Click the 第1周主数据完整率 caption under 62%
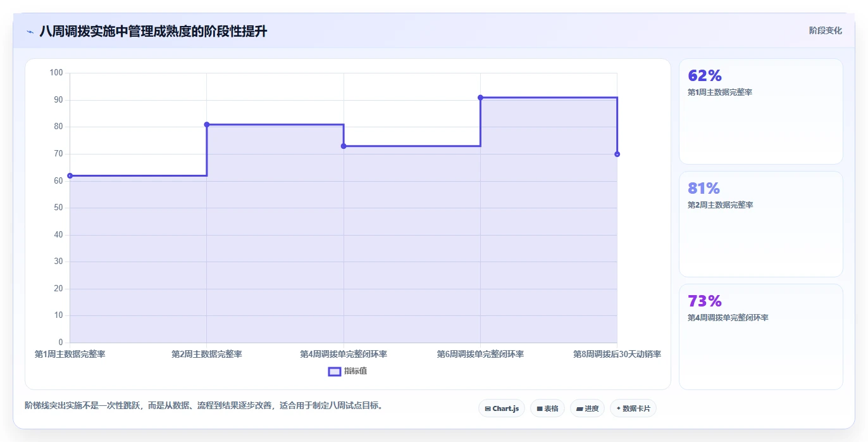Screen dimensions: 868x442 (x=720, y=92)
